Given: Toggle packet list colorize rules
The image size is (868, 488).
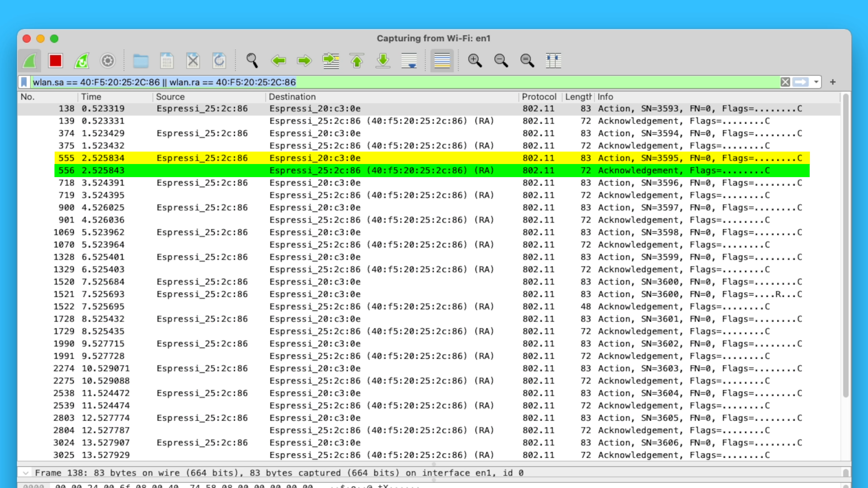Looking at the screenshot, I should 442,61.
